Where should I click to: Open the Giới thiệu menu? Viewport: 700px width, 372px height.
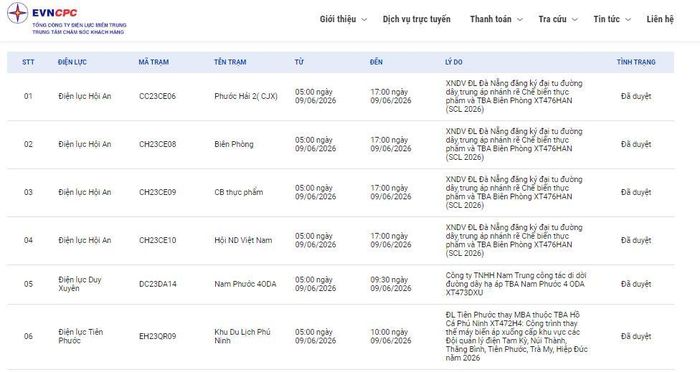click(338, 19)
